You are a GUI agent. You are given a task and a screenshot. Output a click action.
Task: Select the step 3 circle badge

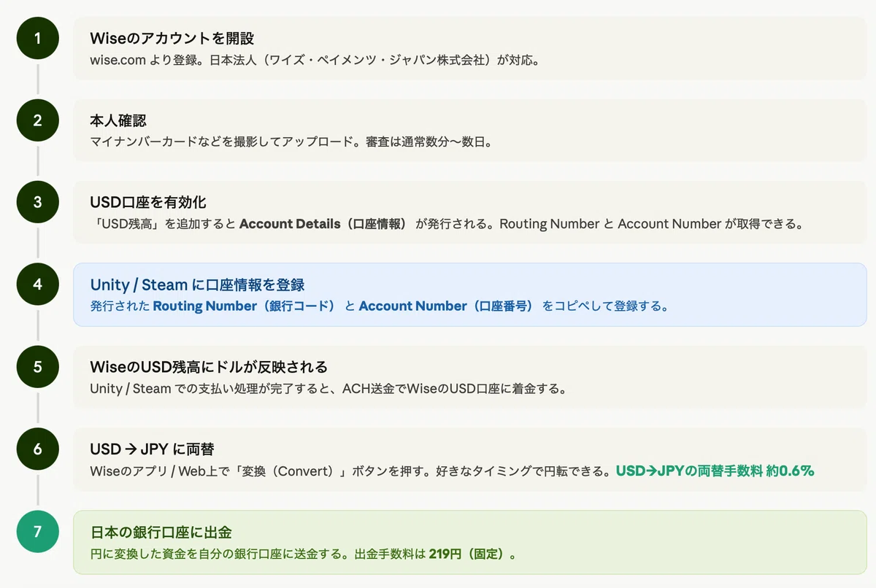pyautogui.click(x=37, y=202)
